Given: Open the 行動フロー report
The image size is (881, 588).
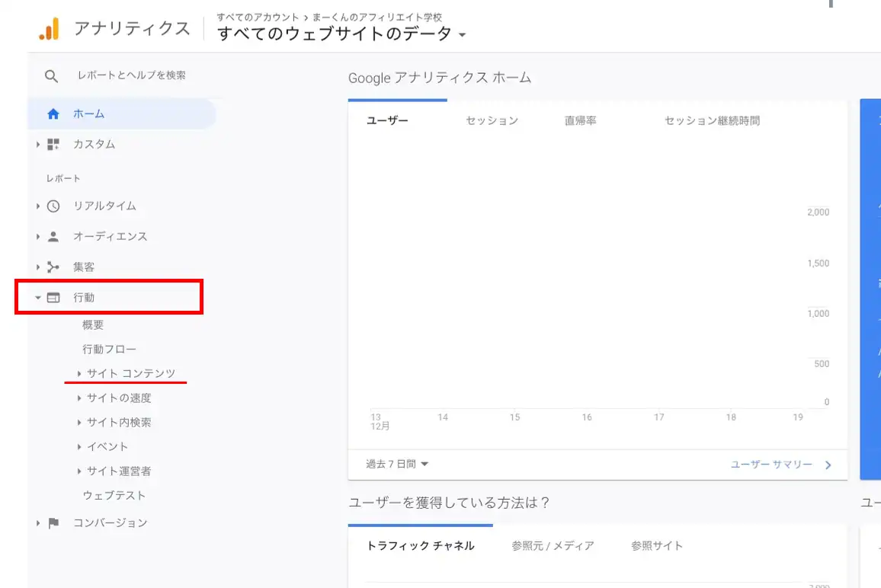Looking at the screenshot, I should [x=110, y=350].
